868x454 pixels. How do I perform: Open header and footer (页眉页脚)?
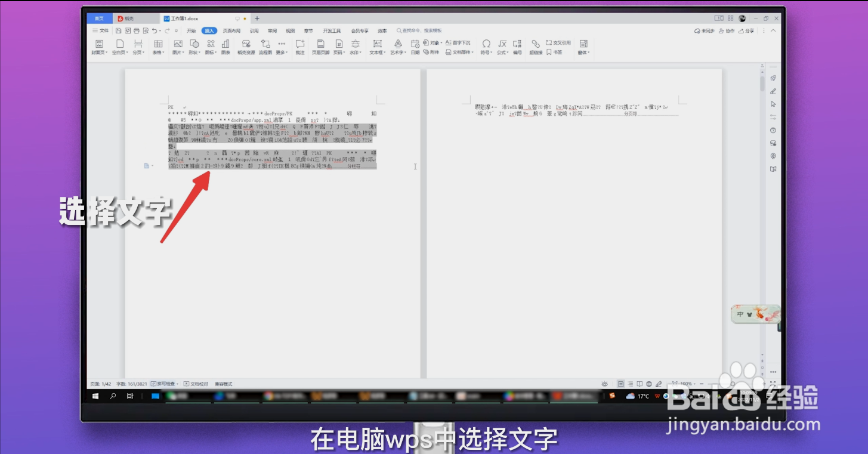point(320,47)
